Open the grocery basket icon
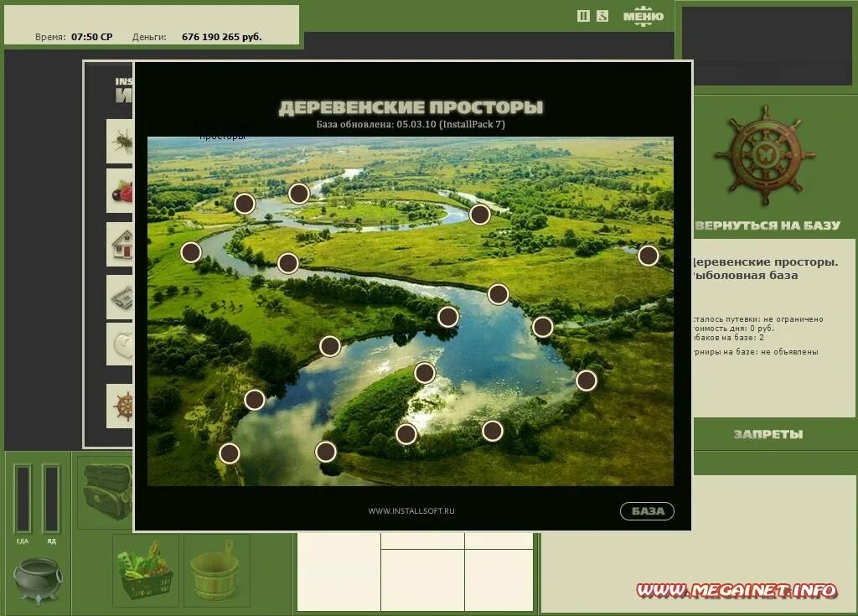Image resolution: width=858 pixels, height=616 pixels. coord(145,571)
